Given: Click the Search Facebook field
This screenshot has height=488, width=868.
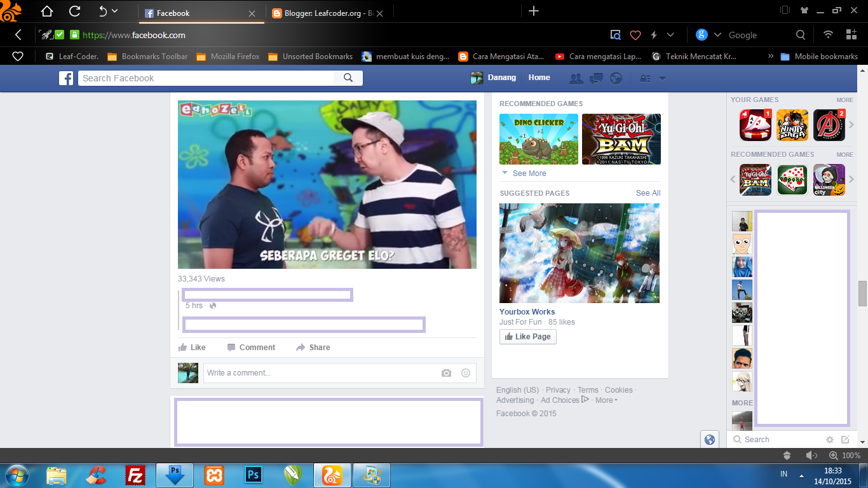Looking at the screenshot, I should [207, 78].
